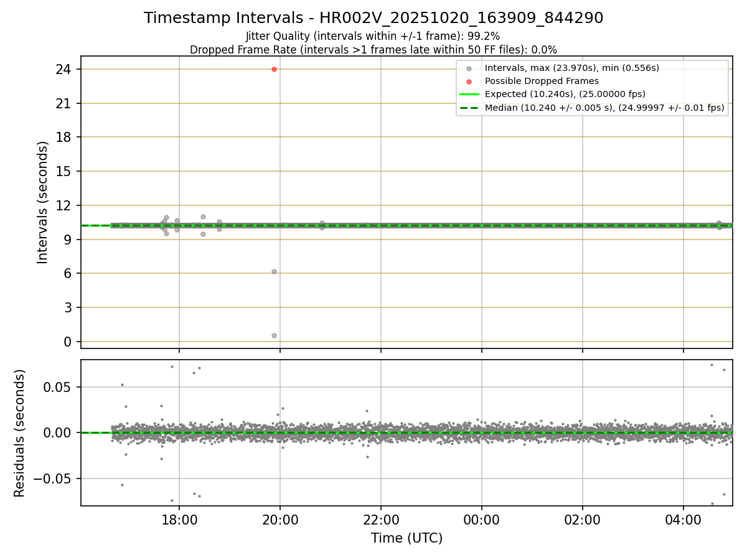Click the 'Dropped Frame Rate' subtitle line
Viewport: 747px width, 560px height.
tap(374, 50)
